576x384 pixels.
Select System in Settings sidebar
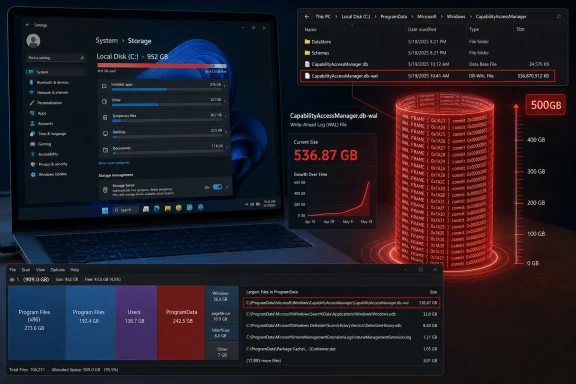point(56,72)
